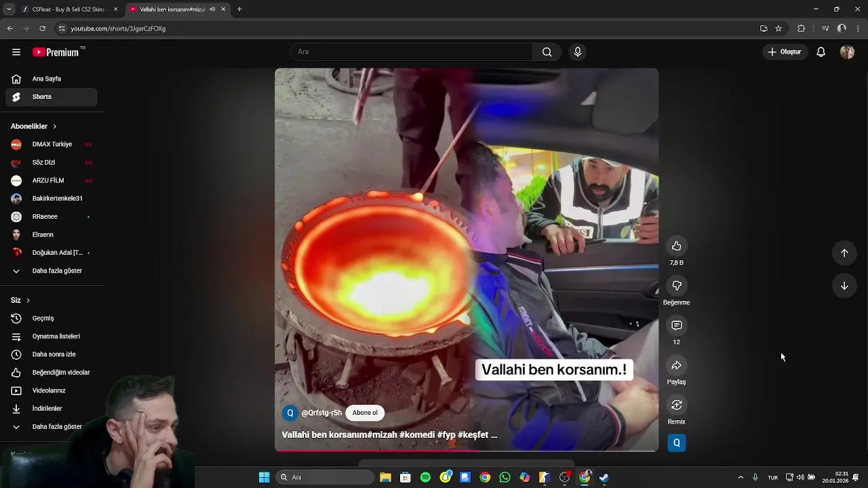
Task: Switch to the CSFloat browser tab
Action: point(69,9)
